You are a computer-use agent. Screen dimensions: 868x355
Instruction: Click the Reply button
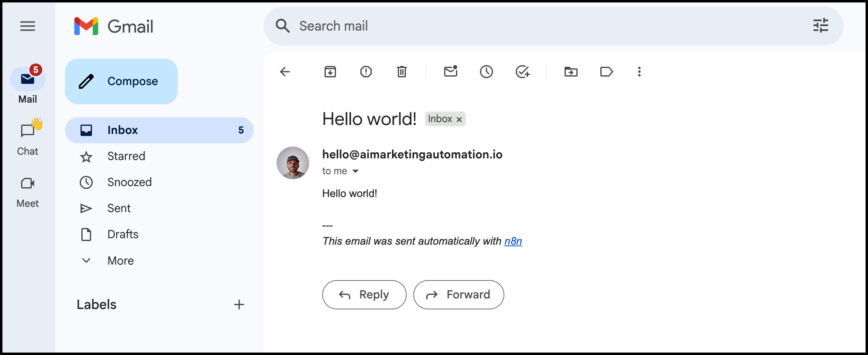coord(364,294)
